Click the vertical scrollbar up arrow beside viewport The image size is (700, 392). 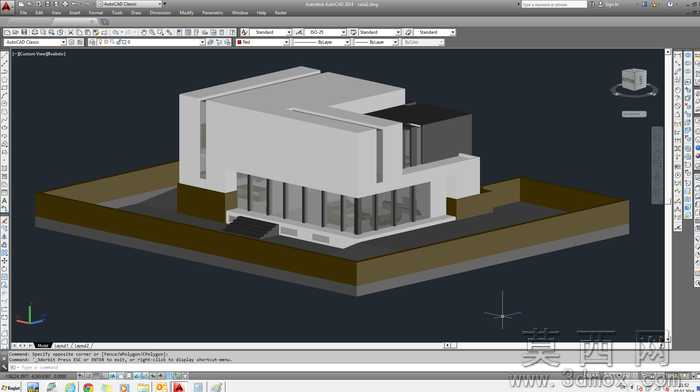point(668,52)
